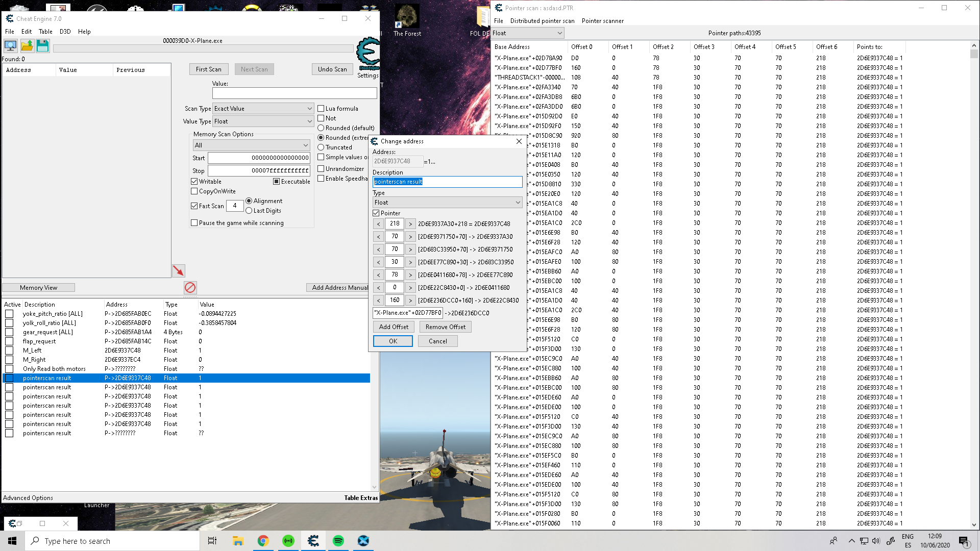980x551 pixels.
Task: Click the red clear list icon
Action: pyautogui.click(x=190, y=287)
